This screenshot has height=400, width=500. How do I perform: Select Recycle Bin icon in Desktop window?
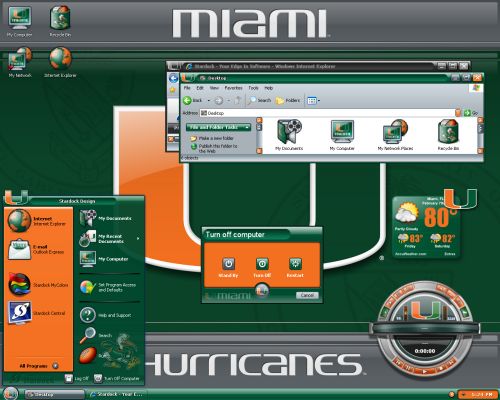[448, 135]
